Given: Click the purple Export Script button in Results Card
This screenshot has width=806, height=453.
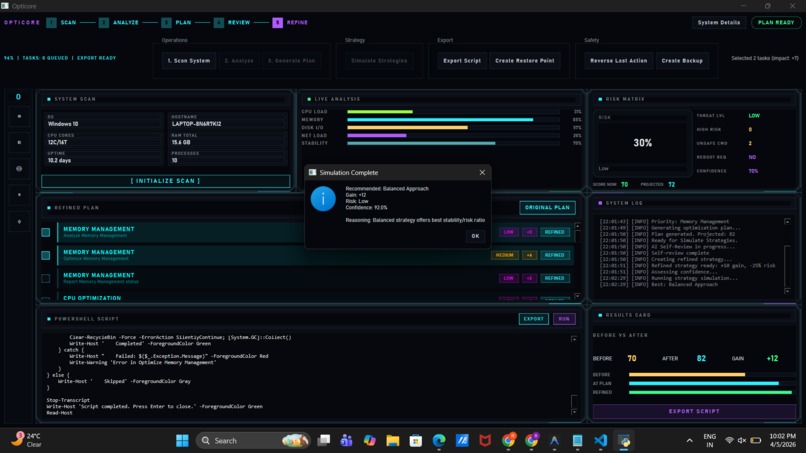Looking at the screenshot, I should tap(694, 411).
